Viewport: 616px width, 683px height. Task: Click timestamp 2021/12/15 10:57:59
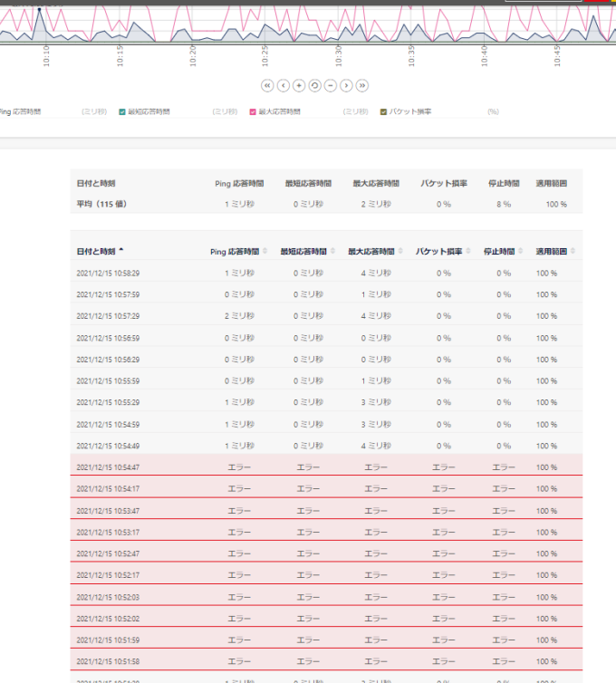108,295
